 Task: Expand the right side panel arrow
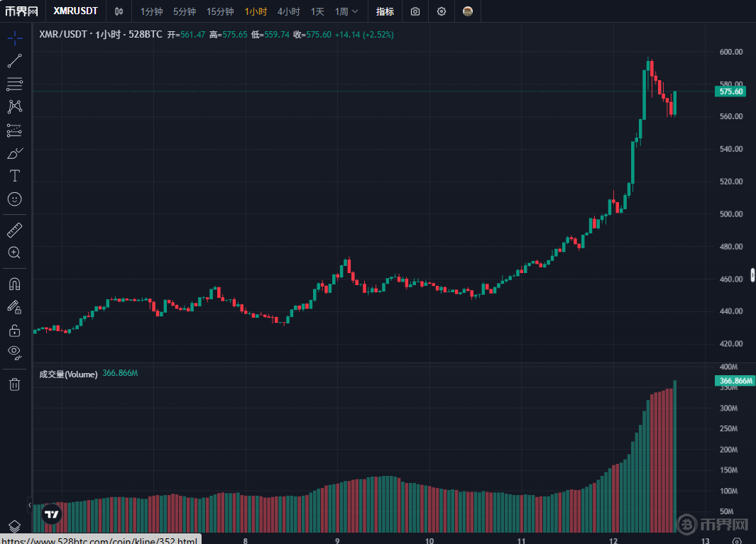pos(752,275)
